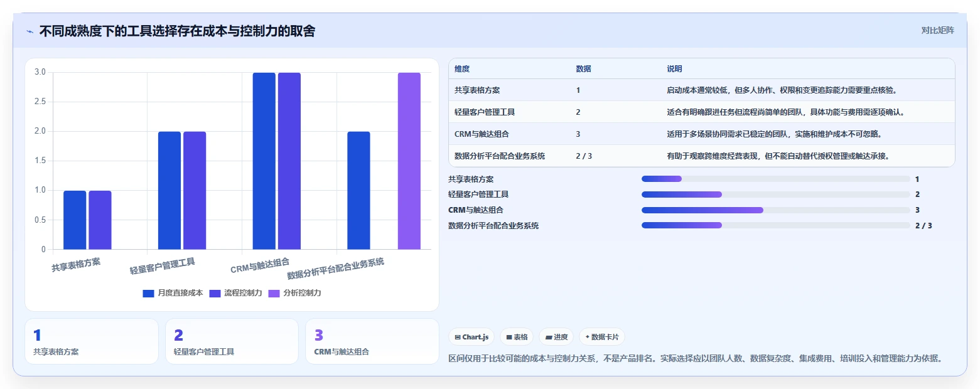Click the 1.5 y-axis tick label
Viewport: 980px width, 389px height.
pos(40,161)
